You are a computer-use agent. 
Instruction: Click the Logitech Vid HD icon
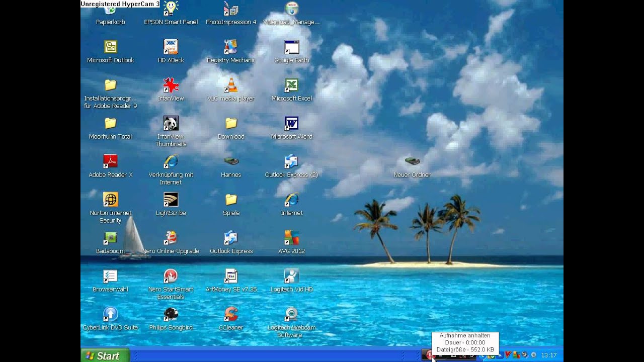click(291, 276)
